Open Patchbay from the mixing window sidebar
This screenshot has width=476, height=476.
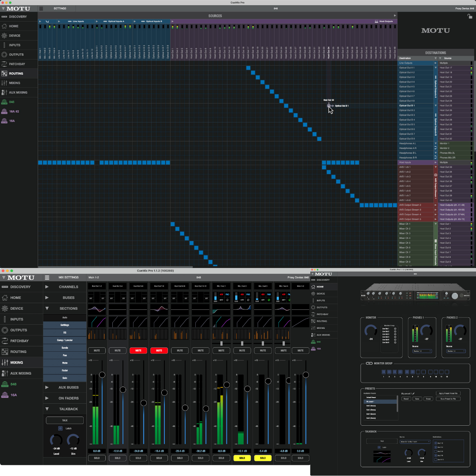[22, 341]
